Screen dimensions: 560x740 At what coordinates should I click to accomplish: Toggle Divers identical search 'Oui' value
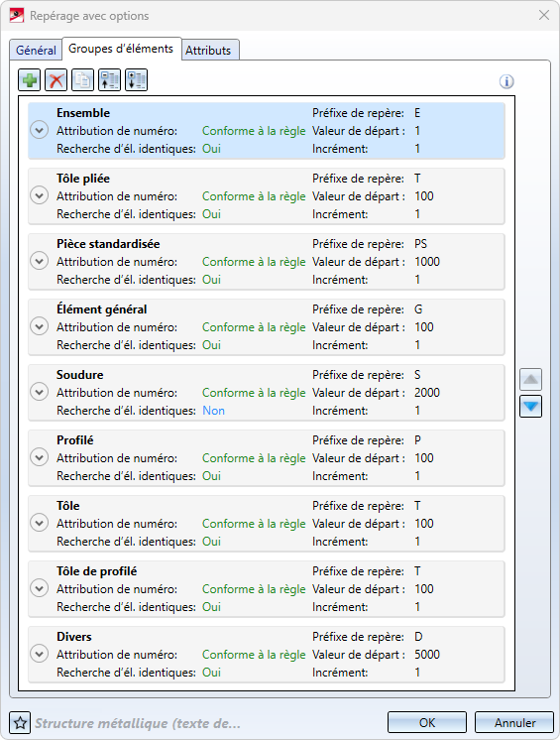(211, 673)
